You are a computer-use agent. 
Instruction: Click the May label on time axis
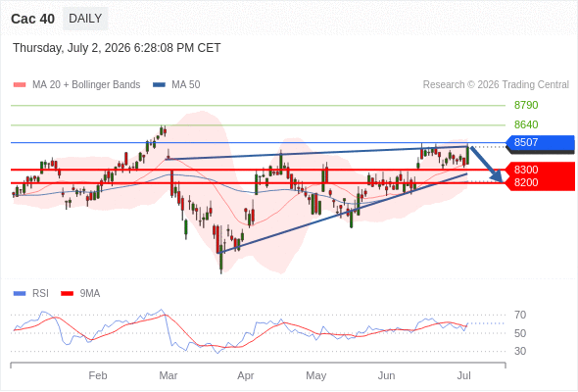[315, 375]
